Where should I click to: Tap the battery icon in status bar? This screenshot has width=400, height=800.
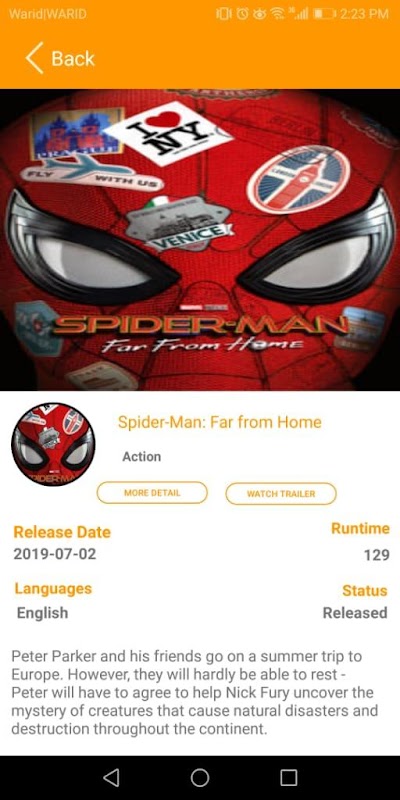(324, 14)
